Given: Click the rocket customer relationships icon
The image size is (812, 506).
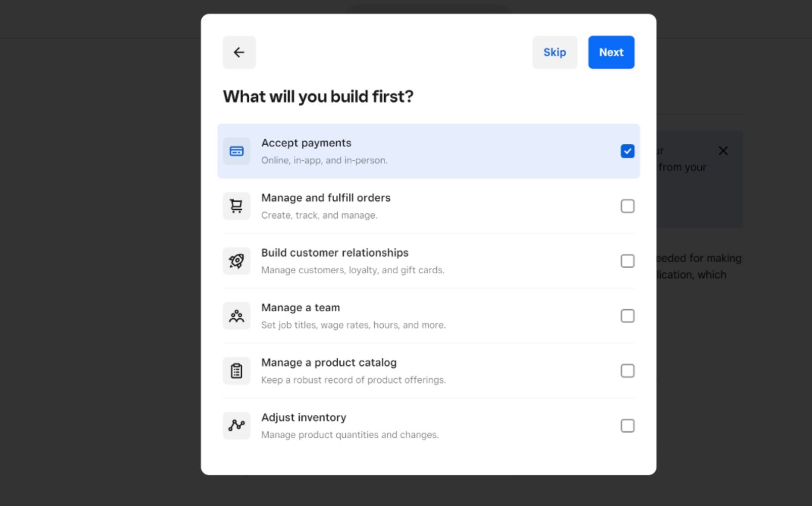Looking at the screenshot, I should pos(237,261).
